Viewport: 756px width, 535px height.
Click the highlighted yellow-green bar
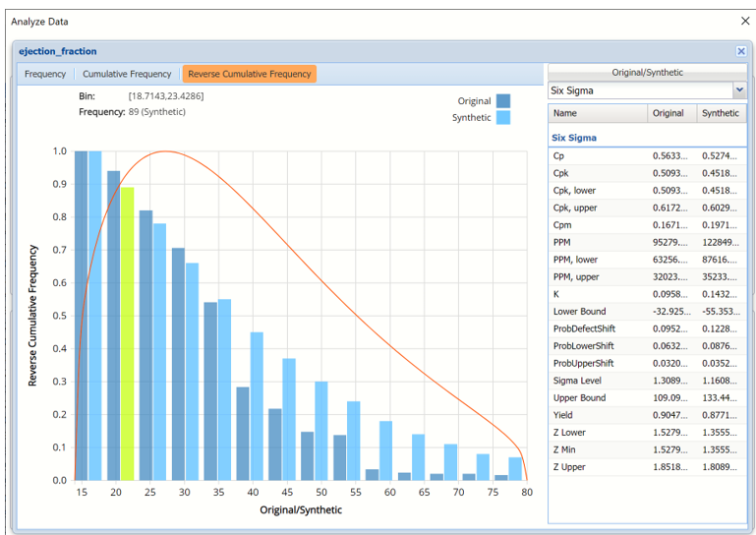127,334
